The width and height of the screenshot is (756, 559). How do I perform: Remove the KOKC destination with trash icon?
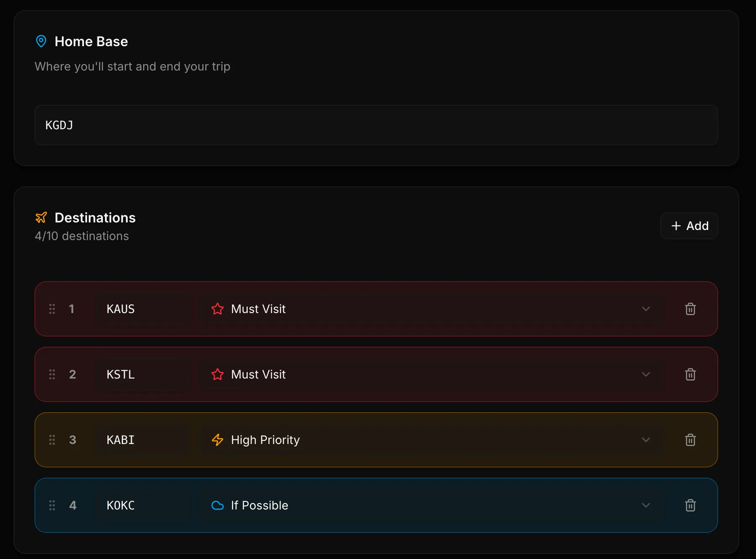point(690,505)
